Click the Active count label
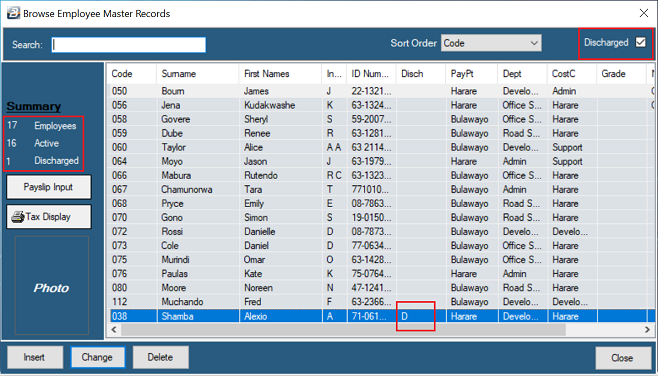The image size is (658, 376). coord(47,144)
